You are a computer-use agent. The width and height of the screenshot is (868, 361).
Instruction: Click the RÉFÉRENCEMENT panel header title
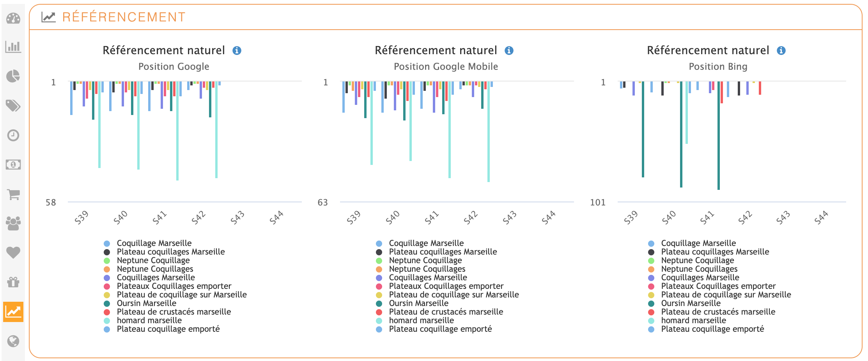[124, 17]
